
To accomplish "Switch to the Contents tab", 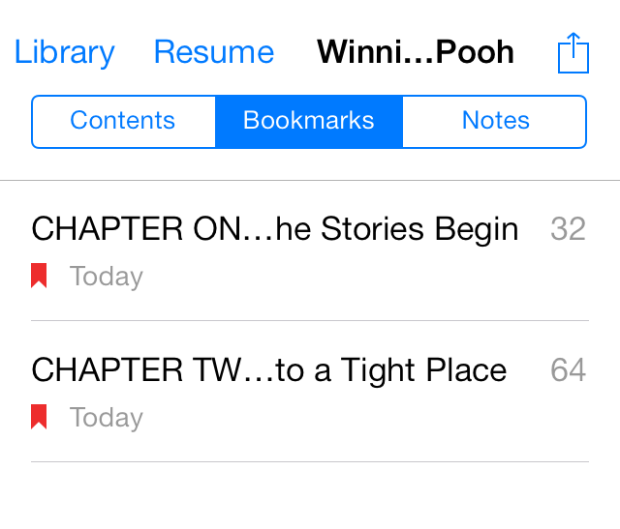I will (123, 122).
